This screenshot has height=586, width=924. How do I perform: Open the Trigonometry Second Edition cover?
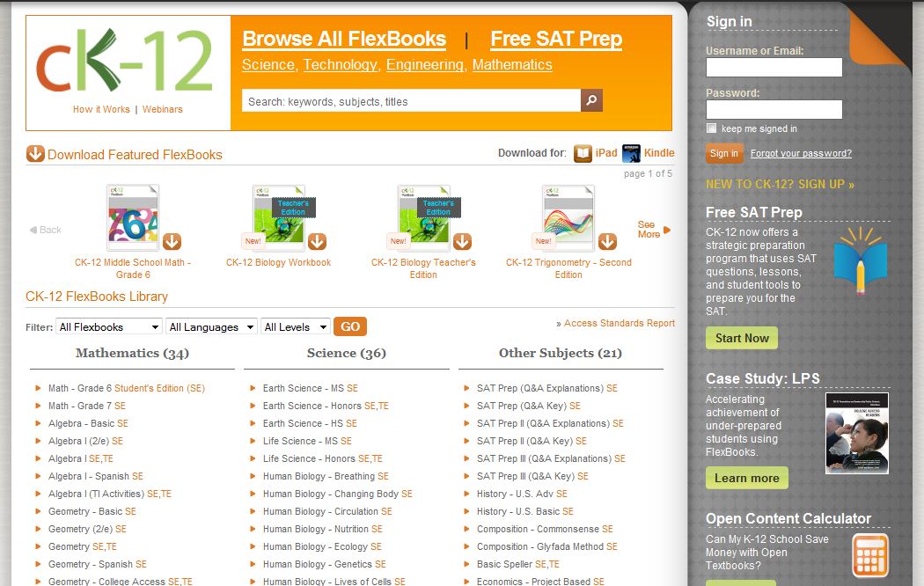(x=568, y=217)
